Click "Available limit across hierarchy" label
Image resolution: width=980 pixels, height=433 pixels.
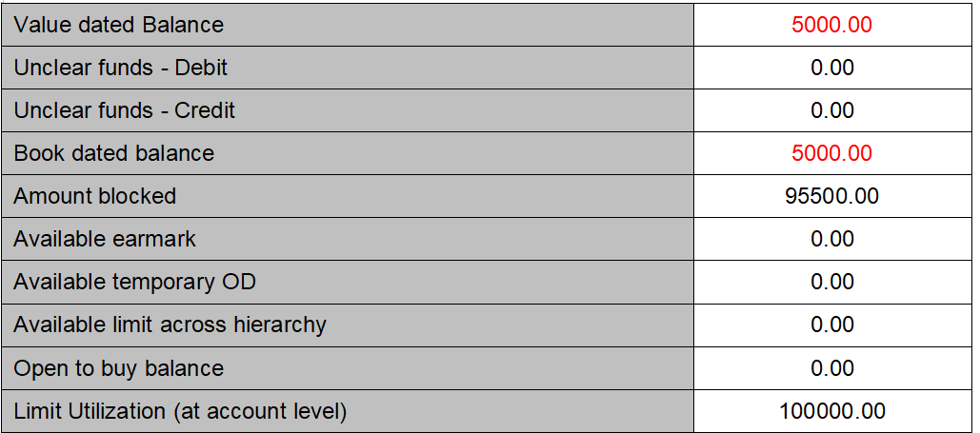pyautogui.click(x=170, y=325)
